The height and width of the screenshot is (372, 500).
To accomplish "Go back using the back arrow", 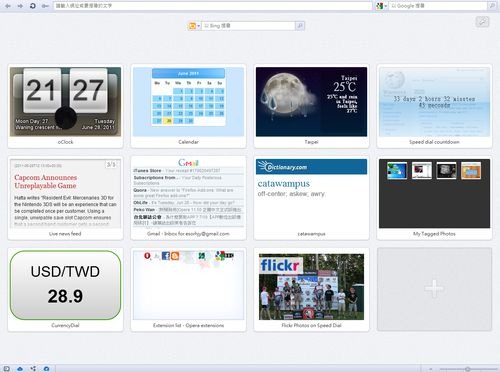I will coord(8,6).
